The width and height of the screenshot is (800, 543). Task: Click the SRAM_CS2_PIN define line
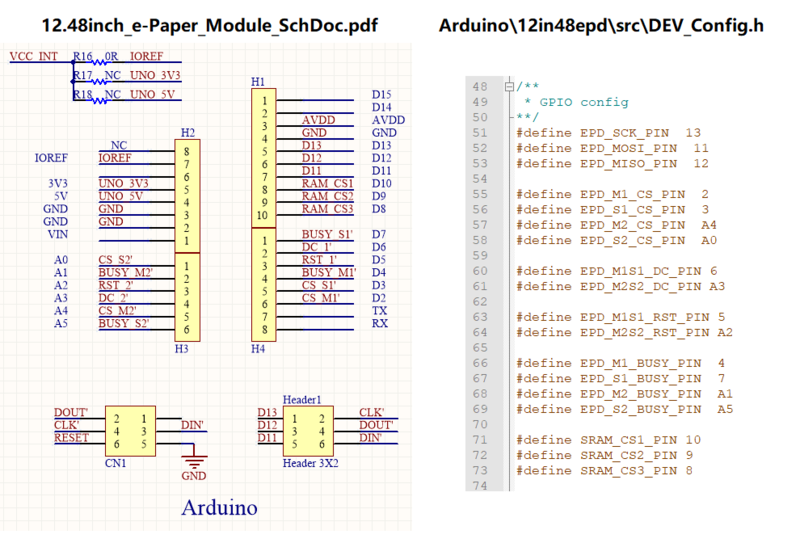point(605,455)
